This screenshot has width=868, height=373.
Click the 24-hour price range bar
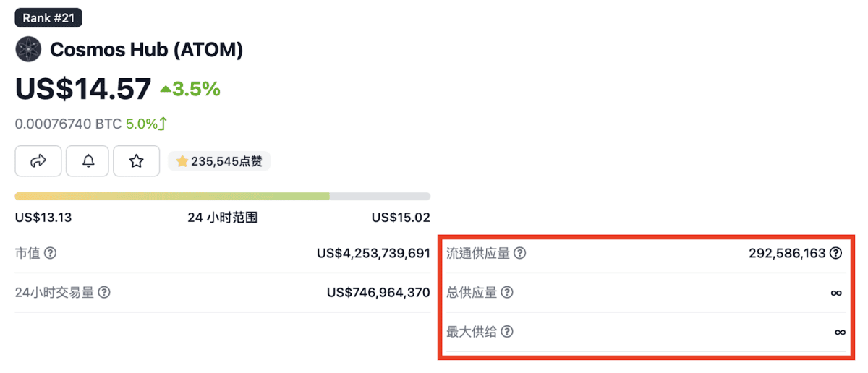(x=223, y=196)
